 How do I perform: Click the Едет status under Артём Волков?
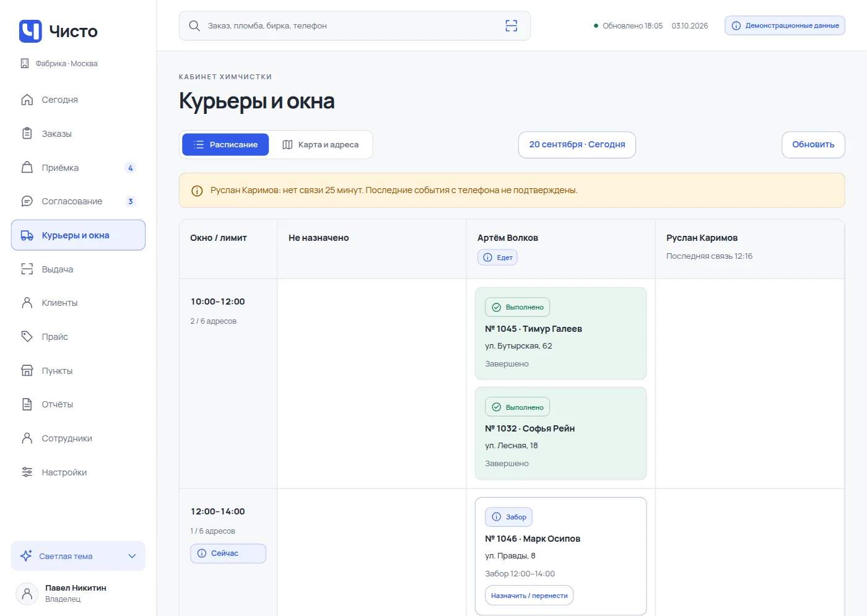click(497, 258)
